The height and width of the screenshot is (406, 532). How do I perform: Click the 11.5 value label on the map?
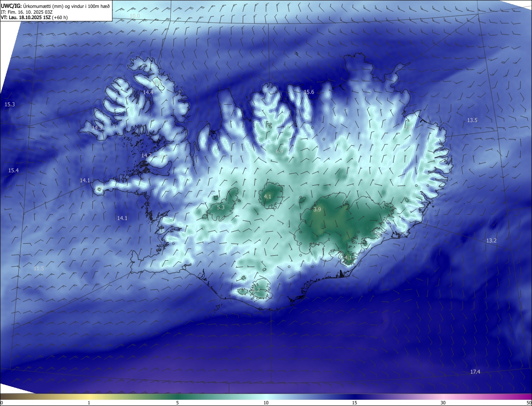tap(39, 269)
